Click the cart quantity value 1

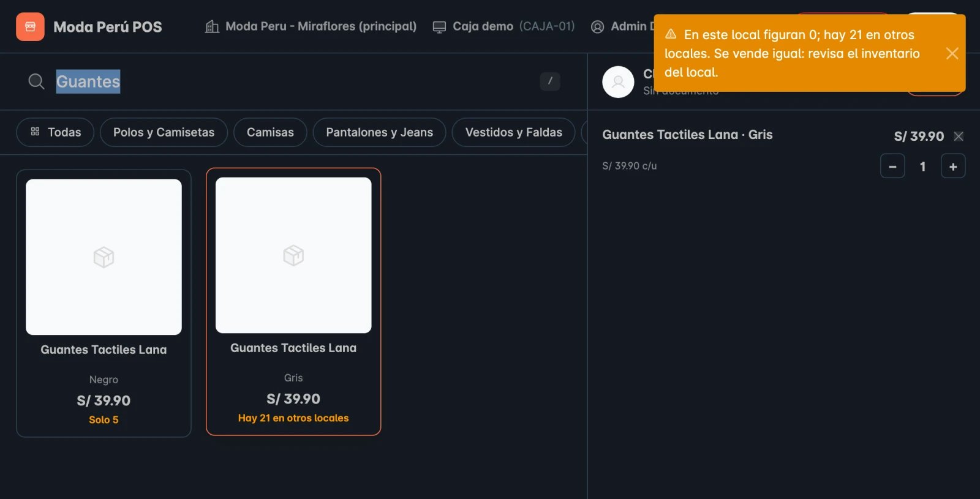tap(923, 167)
